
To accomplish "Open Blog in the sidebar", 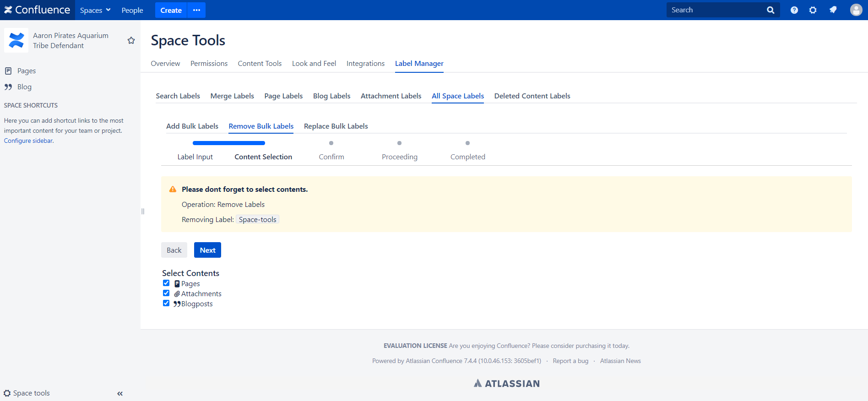I will (x=24, y=87).
